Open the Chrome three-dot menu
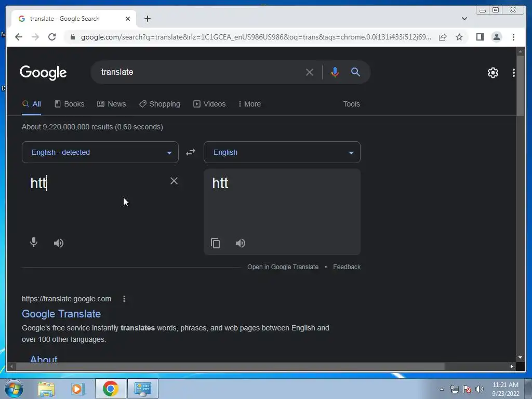Viewport: 532px width, 399px height. click(x=513, y=37)
